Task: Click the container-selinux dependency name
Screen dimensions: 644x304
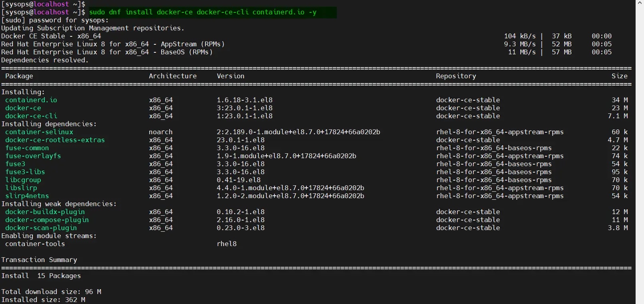Action: pyautogui.click(x=39, y=132)
